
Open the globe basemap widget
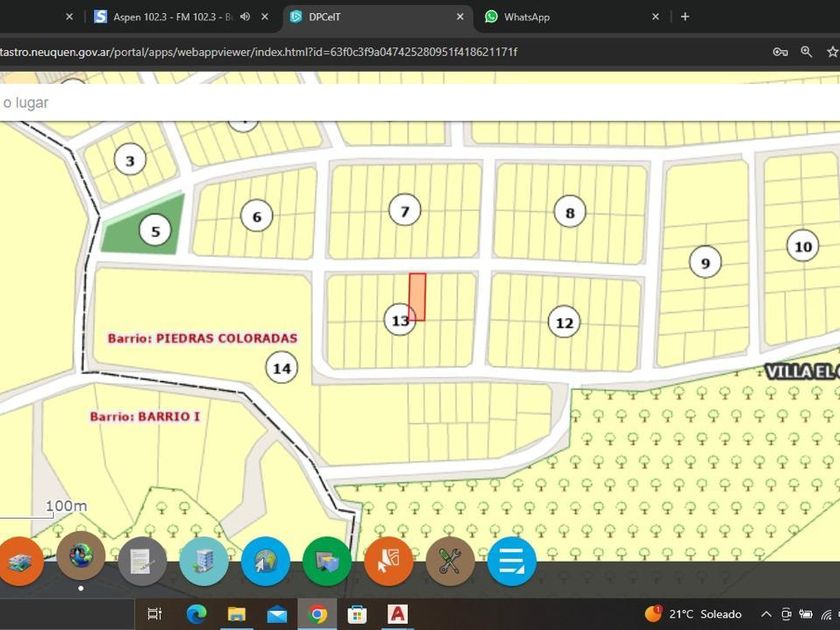(81, 558)
